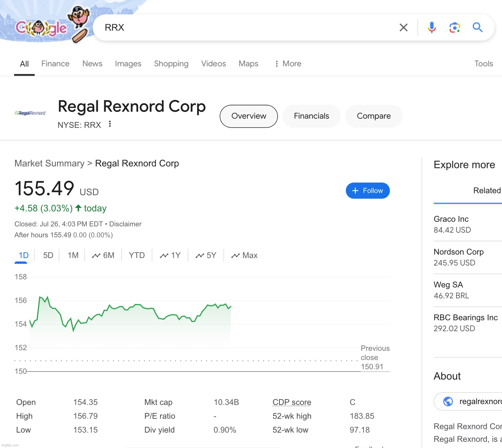Image resolution: width=502 pixels, height=448 pixels.
Task: Switch to the Finance tab
Action: (55, 64)
